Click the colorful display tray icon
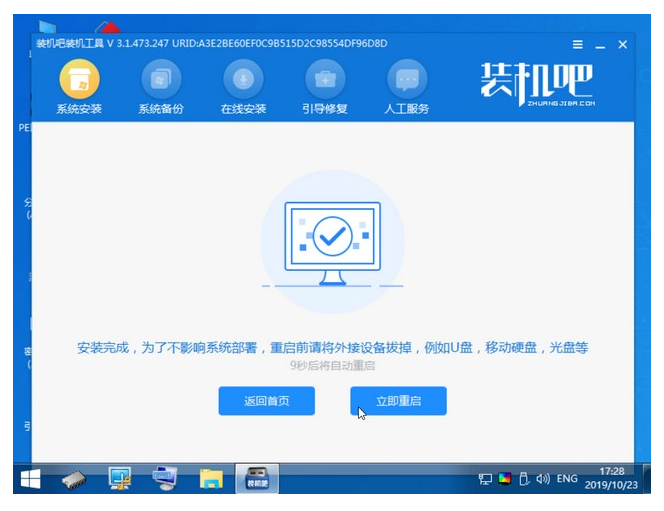Viewport: 664px width, 511px height. 504,479
